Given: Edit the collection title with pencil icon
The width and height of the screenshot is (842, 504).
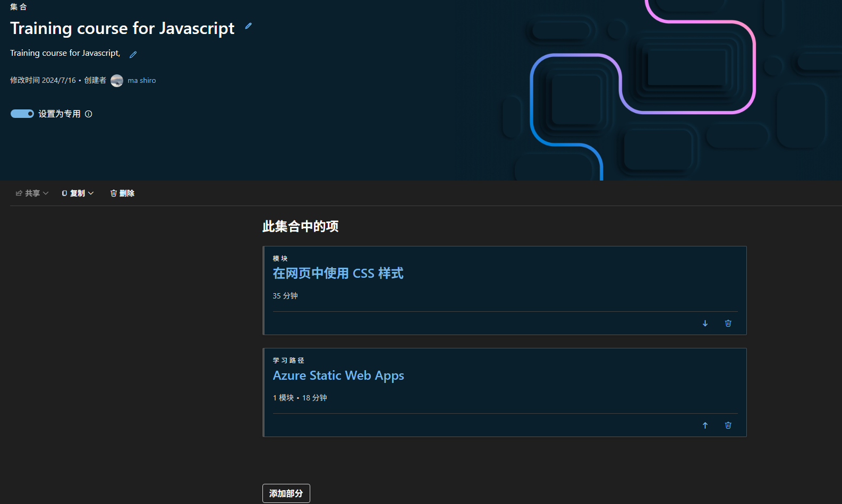Looking at the screenshot, I should point(248,26).
